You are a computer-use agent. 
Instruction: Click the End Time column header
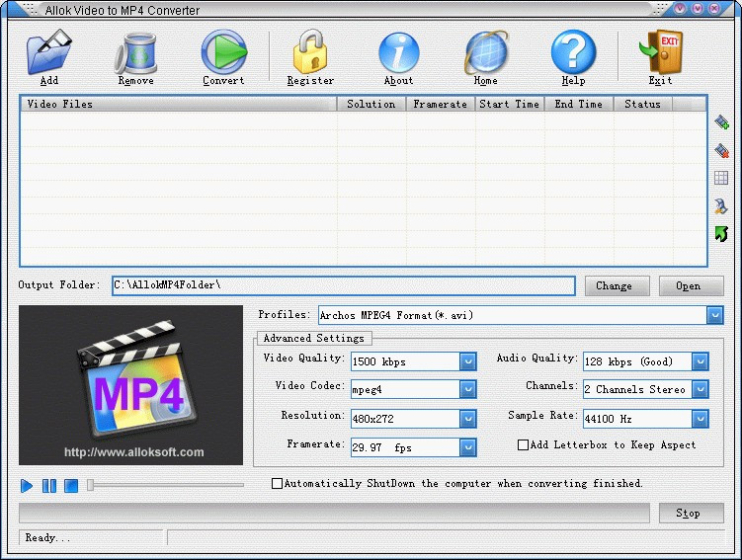pos(579,104)
